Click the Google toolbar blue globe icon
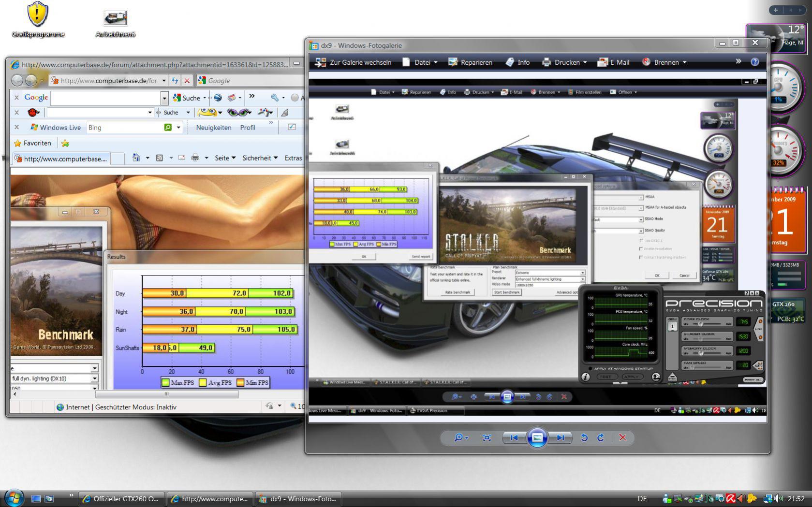Viewport: 812px width, 507px height. pyautogui.click(x=218, y=98)
